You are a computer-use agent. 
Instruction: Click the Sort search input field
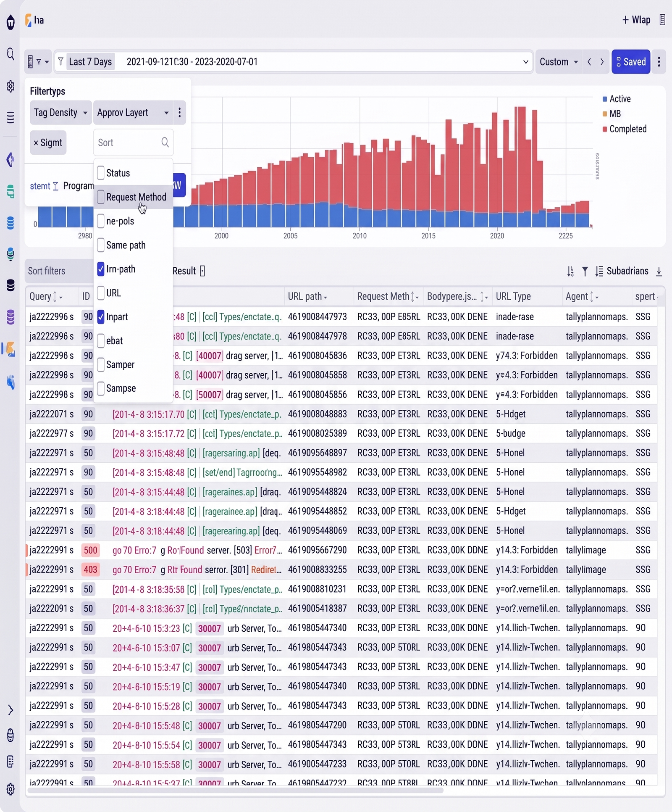coord(134,142)
